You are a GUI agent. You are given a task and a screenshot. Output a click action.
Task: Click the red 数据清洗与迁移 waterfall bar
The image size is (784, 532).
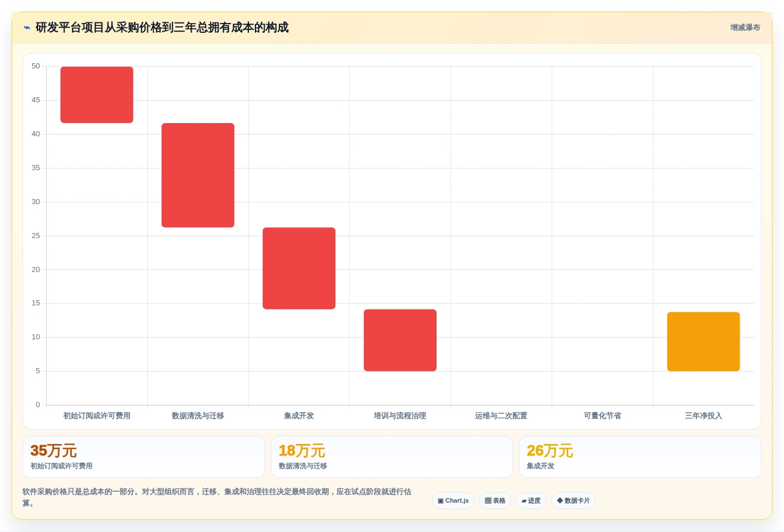point(198,175)
